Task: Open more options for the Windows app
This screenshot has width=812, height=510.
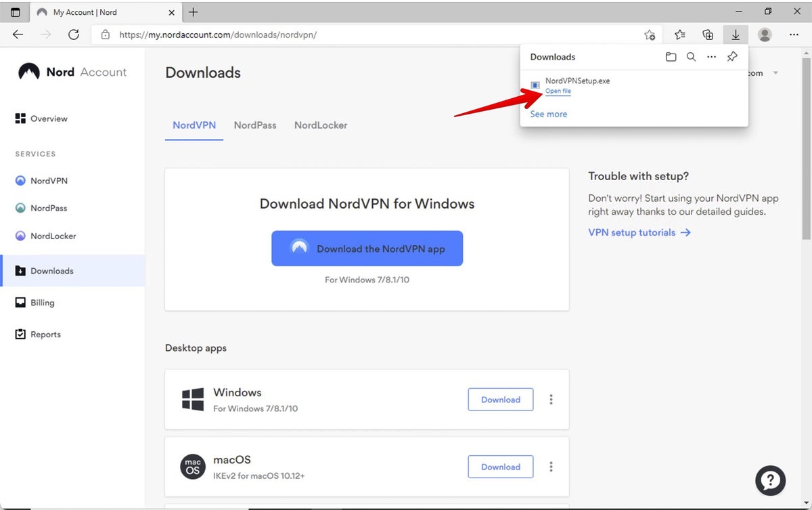Action: 551,400
